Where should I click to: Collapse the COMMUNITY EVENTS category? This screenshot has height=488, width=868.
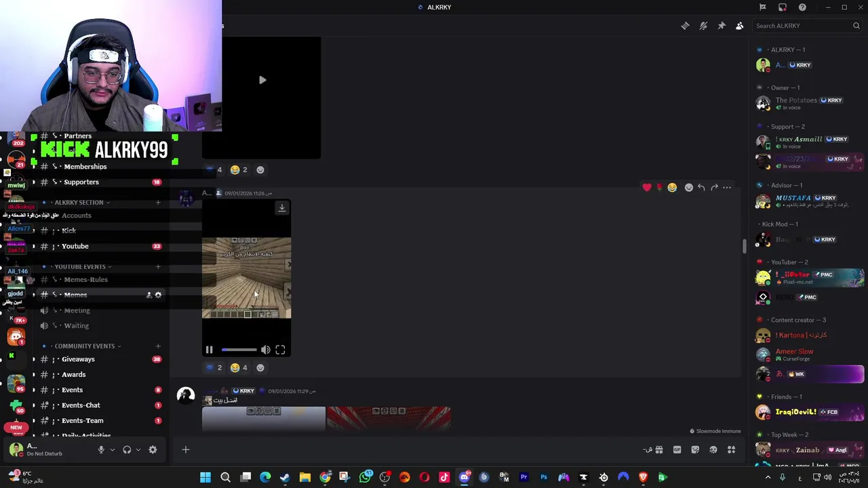pyautogui.click(x=85, y=346)
